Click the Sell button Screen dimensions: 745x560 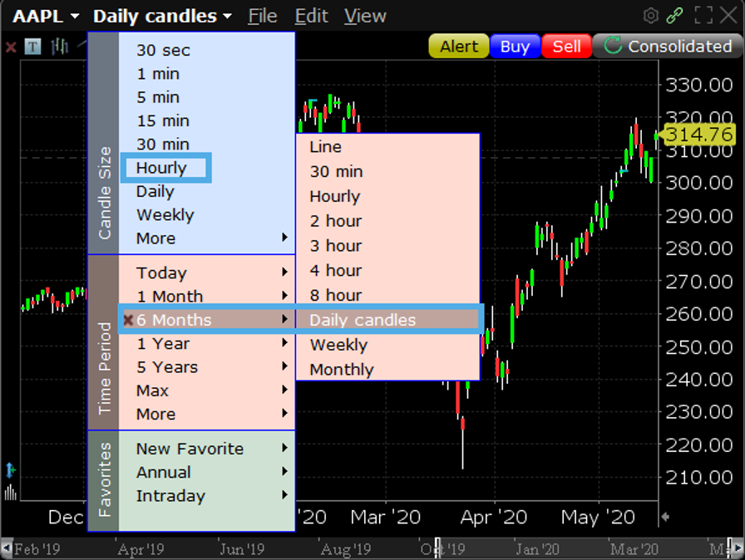566,47
